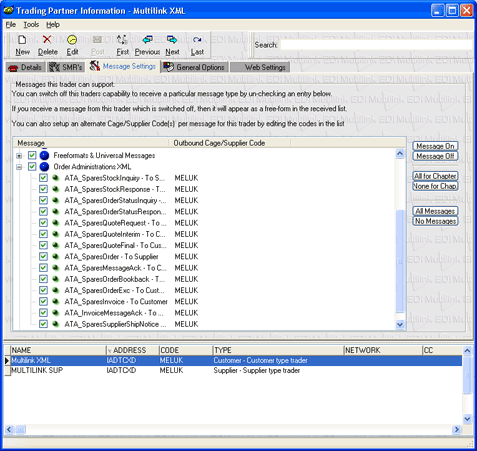Click the NAME column header
This screenshot has width=477, height=451.
pyautogui.click(x=58, y=350)
